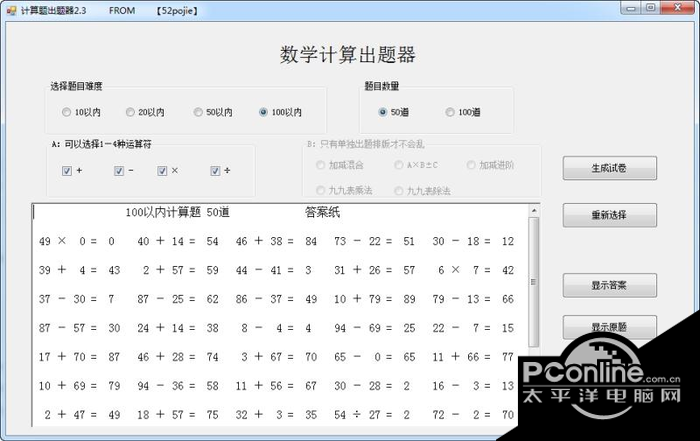Screen dimensions: 700x441
Task: Click the app icon in title bar
Action: click(x=11, y=10)
